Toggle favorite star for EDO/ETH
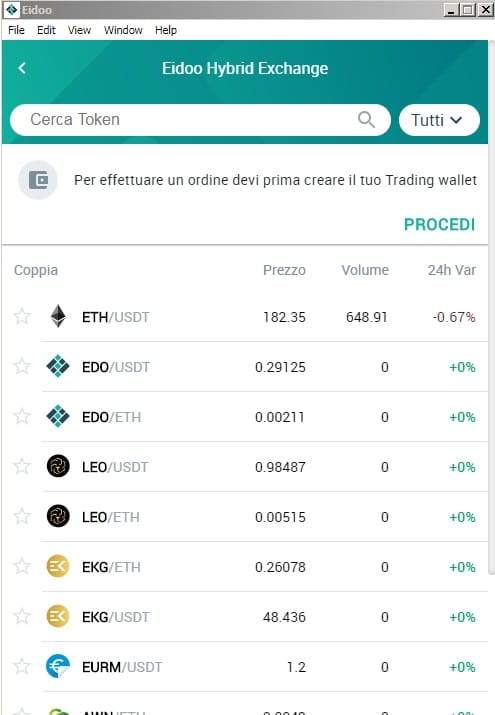 point(22,416)
